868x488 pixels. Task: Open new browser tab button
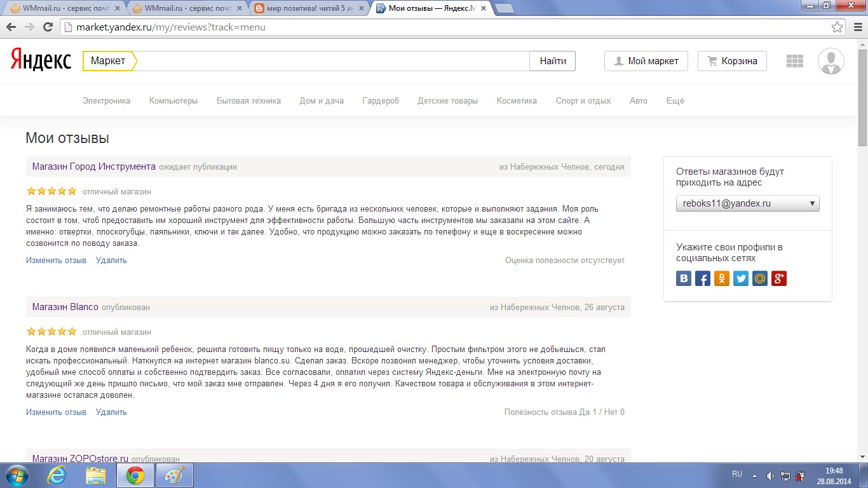click(504, 9)
